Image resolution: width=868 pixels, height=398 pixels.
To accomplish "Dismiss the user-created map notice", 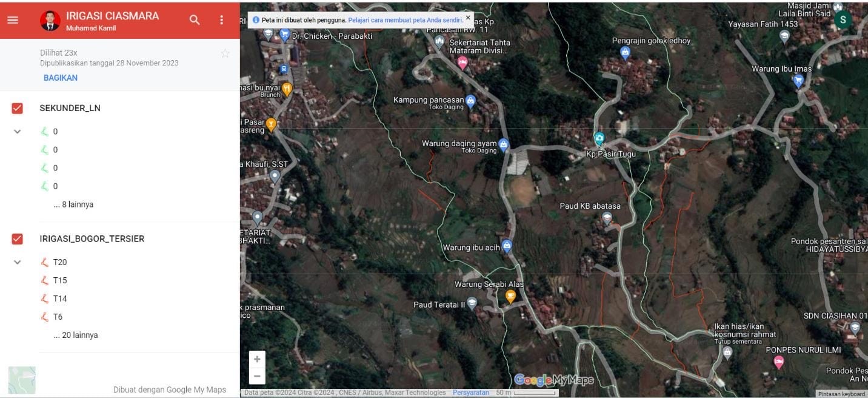I will click(x=467, y=18).
